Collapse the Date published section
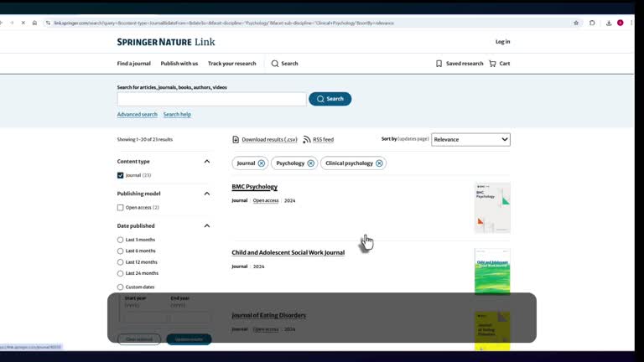Image resolution: width=644 pixels, height=362 pixels. pos(207,225)
